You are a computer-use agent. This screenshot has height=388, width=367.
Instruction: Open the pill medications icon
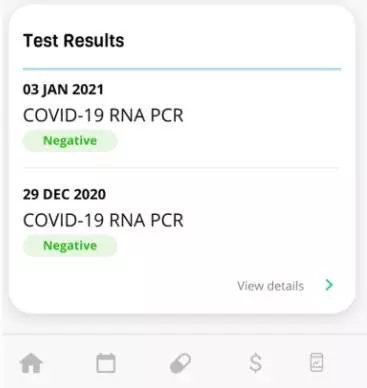click(180, 363)
